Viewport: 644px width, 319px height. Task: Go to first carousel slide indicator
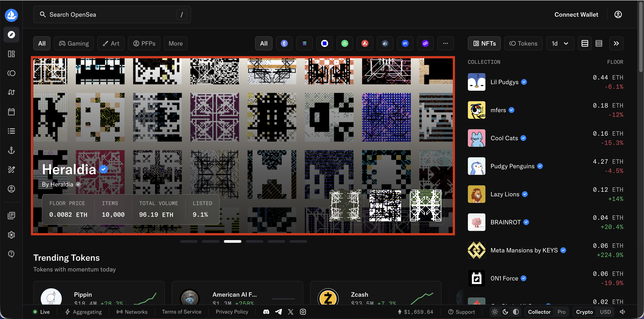tap(189, 241)
